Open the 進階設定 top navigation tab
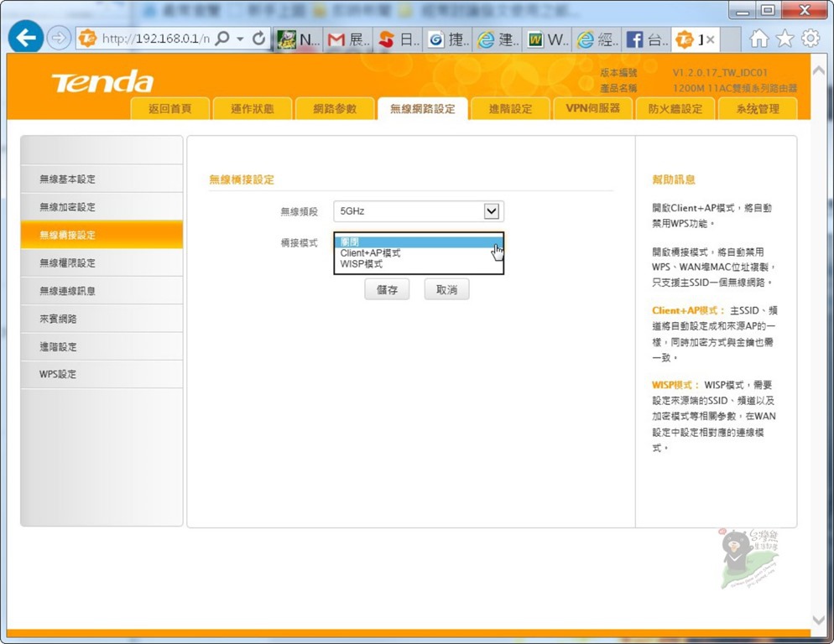 click(510, 108)
